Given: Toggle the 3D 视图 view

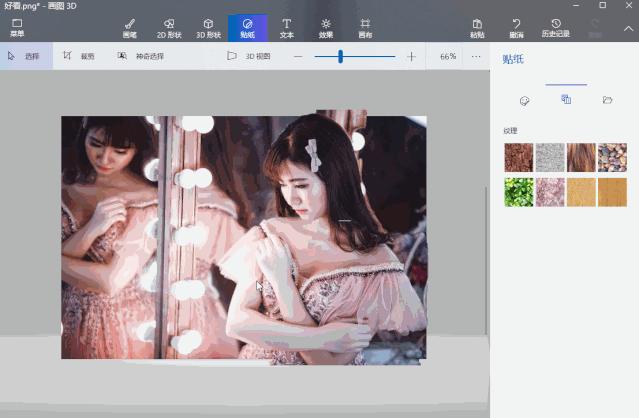Looking at the screenshot, I should click(249, 56).
